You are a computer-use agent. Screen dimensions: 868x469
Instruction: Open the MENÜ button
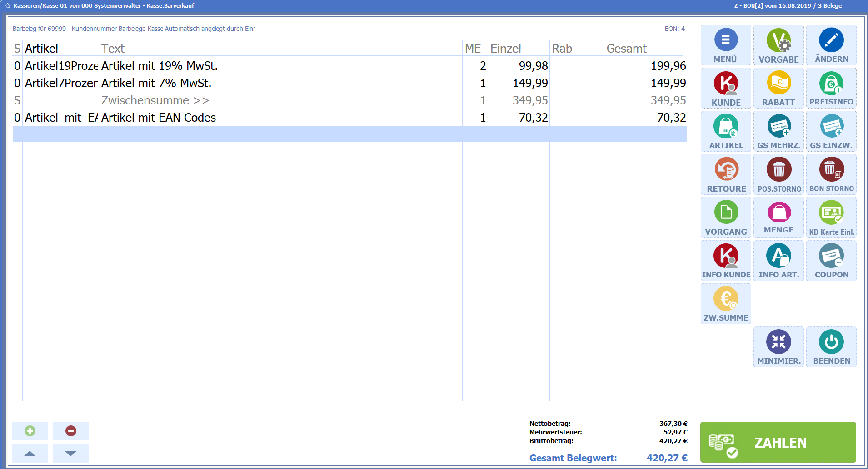click(725, 45)
